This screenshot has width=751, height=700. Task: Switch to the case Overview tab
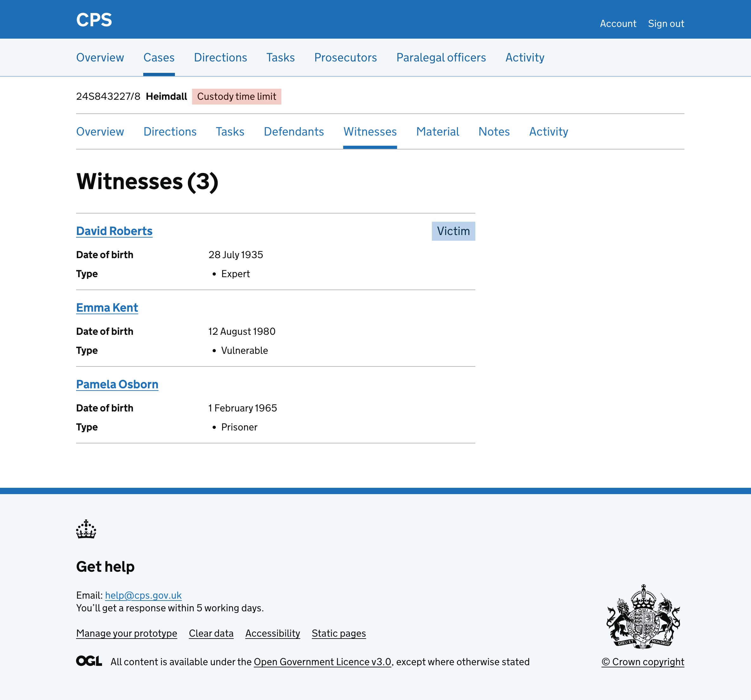(x=100, y=131)
